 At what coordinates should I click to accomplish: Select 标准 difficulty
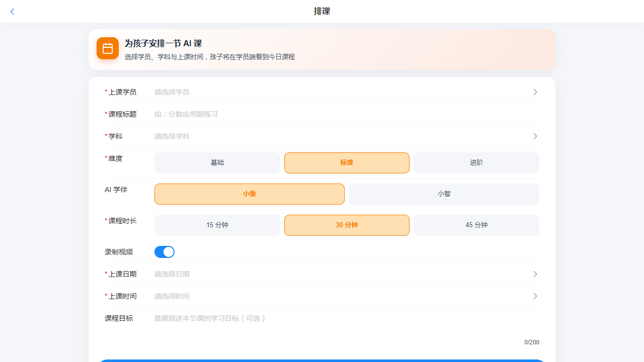point(347,163)
